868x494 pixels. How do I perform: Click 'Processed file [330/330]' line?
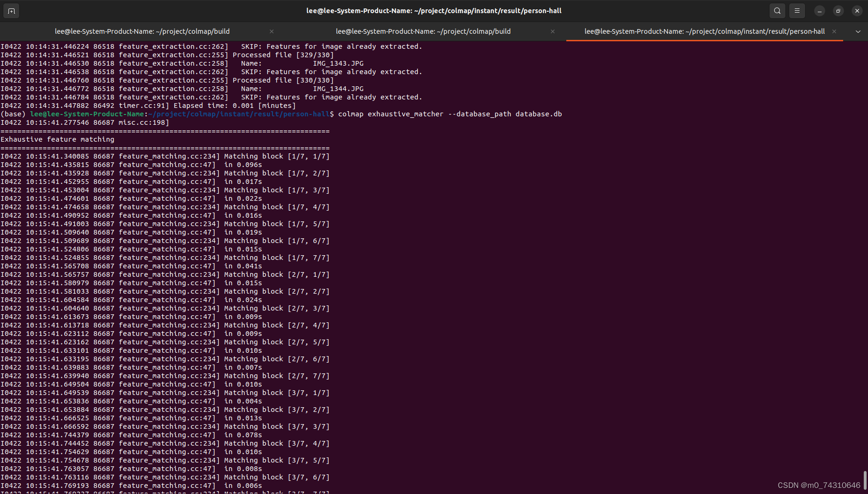167,80
